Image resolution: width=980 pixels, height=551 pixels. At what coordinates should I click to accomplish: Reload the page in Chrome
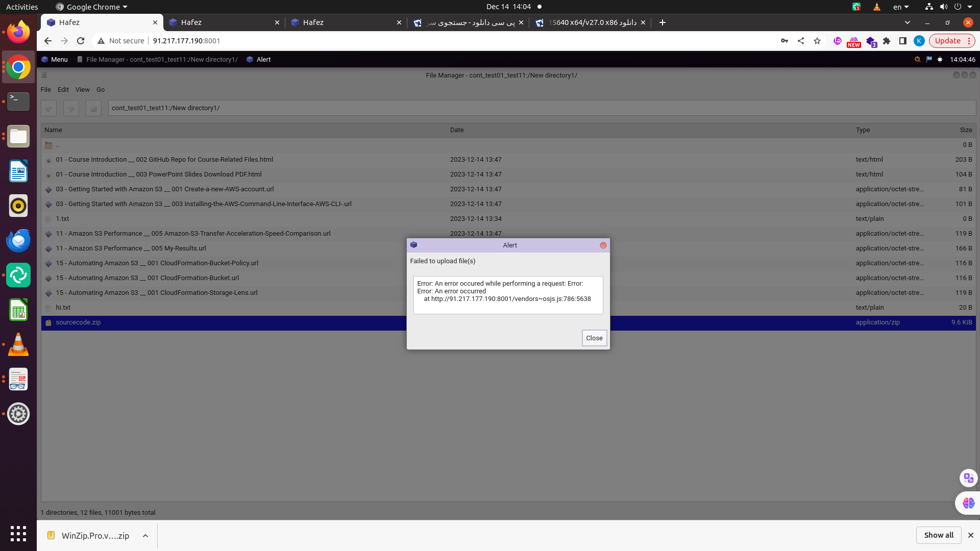click(81, 41)
